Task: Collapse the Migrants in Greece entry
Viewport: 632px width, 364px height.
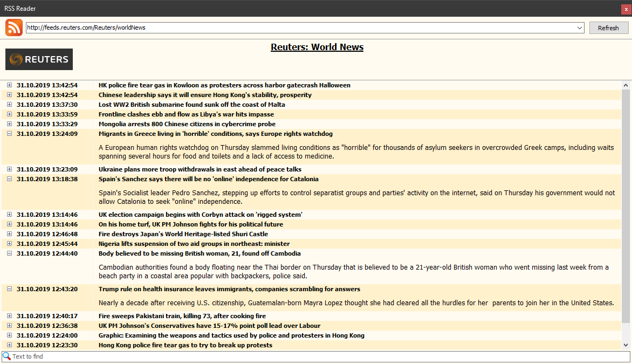Action: click(x=9, y=133)
